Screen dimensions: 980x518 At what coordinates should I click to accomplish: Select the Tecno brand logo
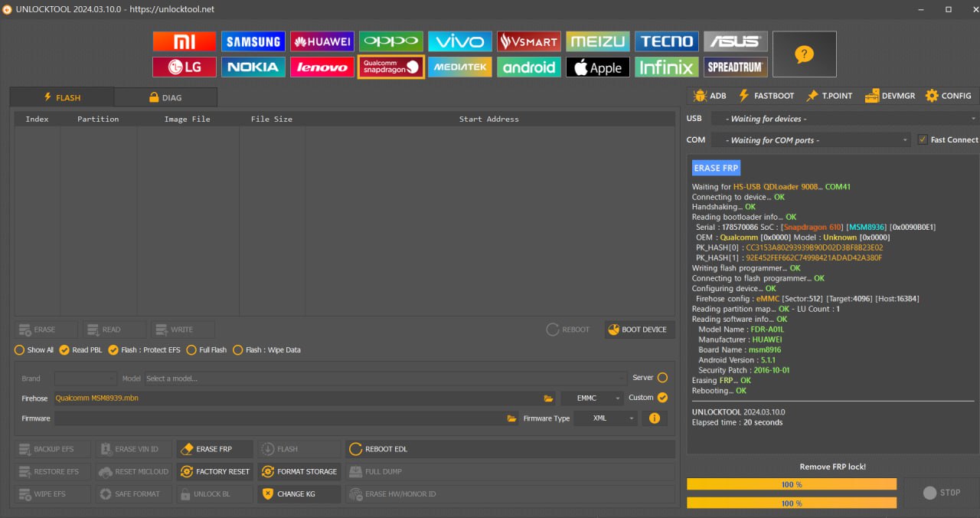coord(667,41)
